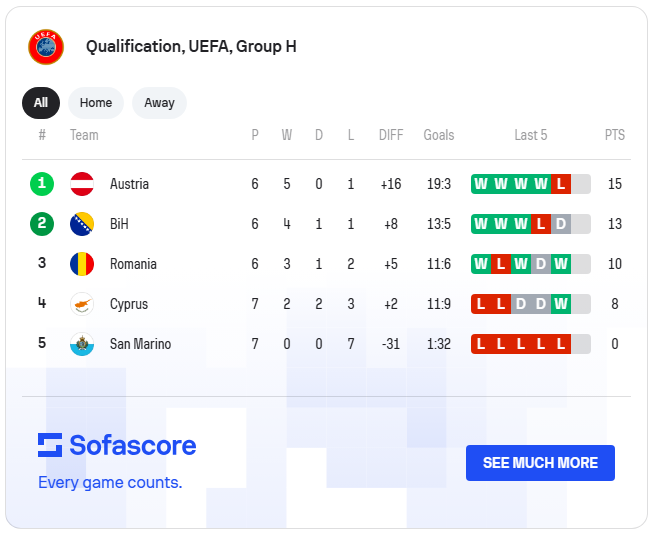Open the San Marino team link
The image size is (650, 540).
tap(140, 344)
